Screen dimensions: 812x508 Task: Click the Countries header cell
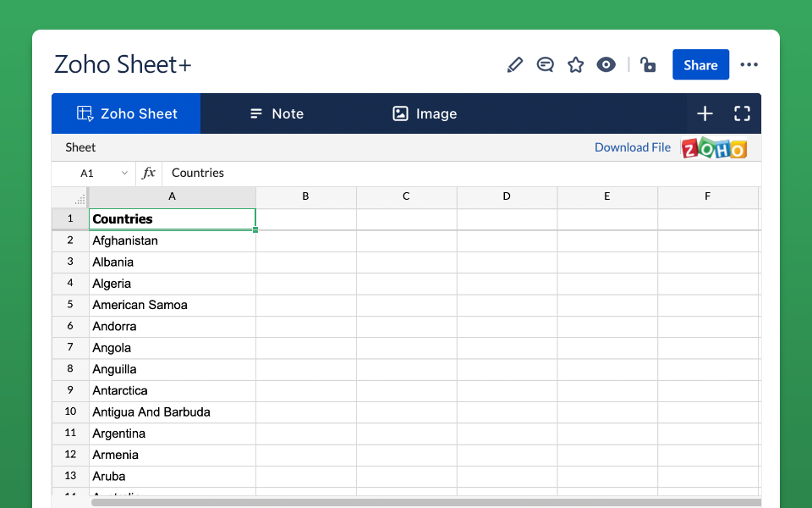[x=173, y=219]
